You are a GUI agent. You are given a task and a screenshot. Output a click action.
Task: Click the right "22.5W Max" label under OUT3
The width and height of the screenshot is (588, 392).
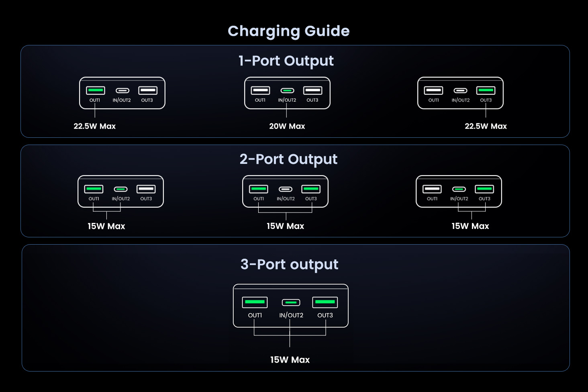tap(486, 126)
